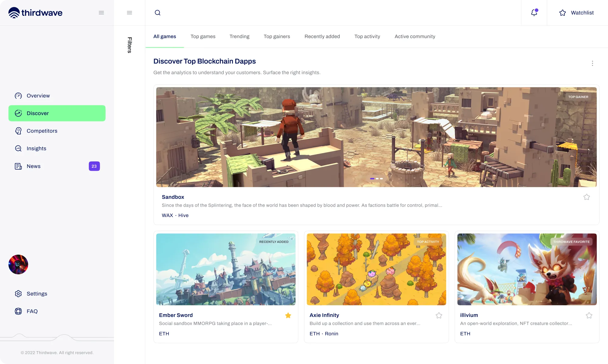Remove Ember Sword from watchlist star
This screenshot has height=364, width=608.
[x=288, y=315]
